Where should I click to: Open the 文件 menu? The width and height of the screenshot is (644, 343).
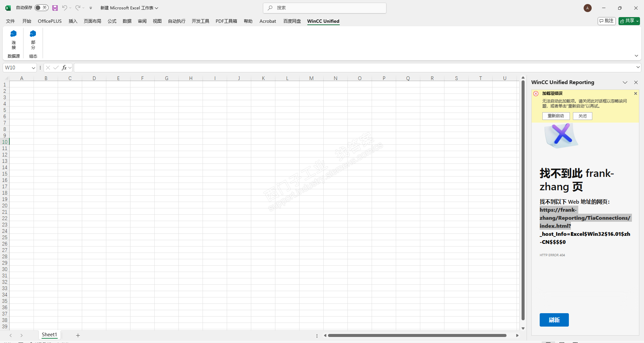point(10,21)
